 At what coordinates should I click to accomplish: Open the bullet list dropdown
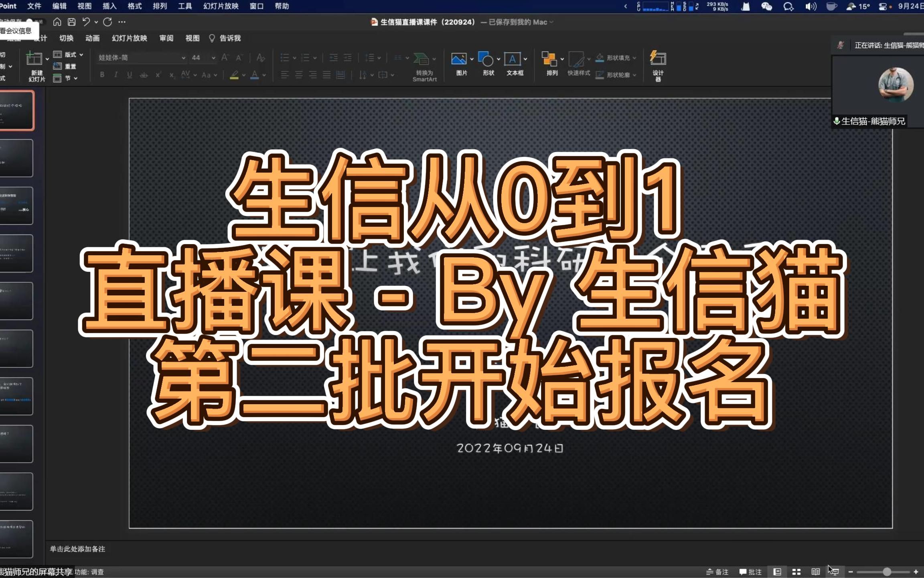294,58
